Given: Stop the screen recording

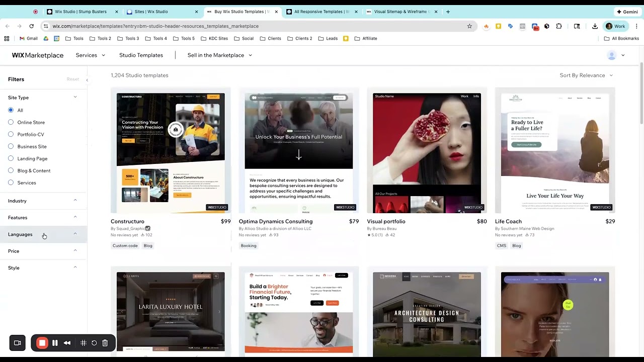Looking at the screenshot, I should (42, 343).
